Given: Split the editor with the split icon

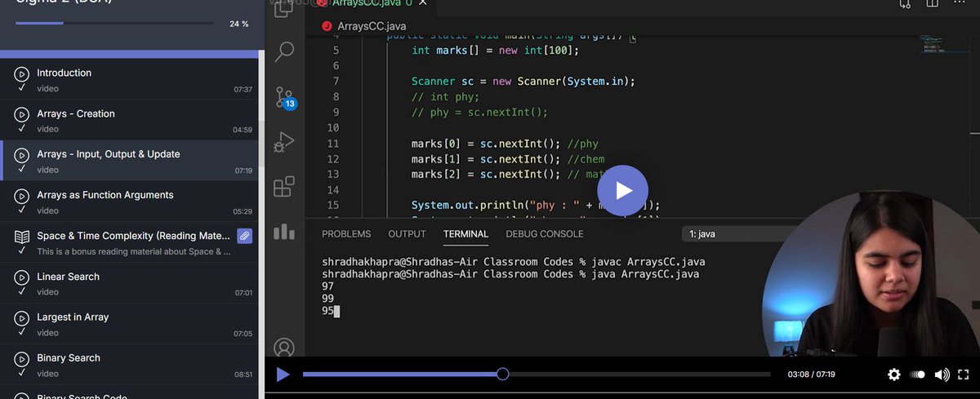Looking at the screenshot, I should (932, 4).
